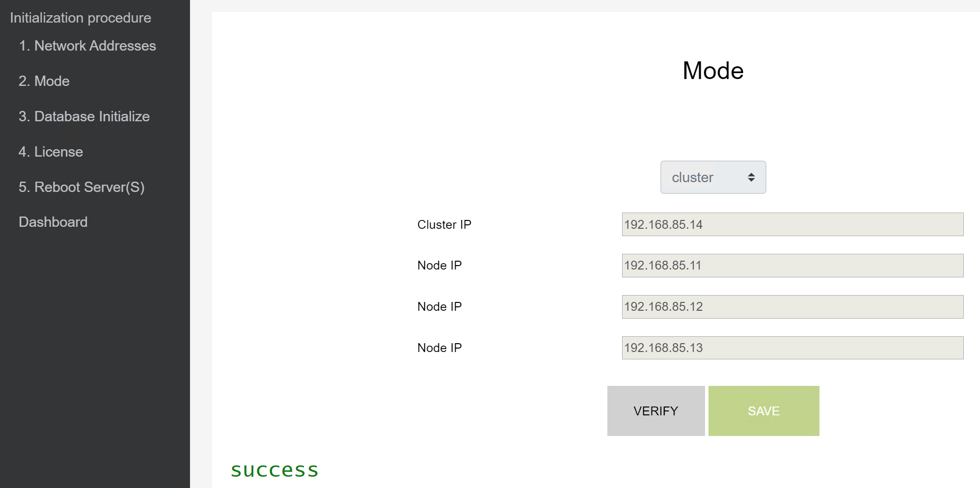Screen dimensions: 980x488
Task: Click the Cluster IP label
Action: coord(444,224)
